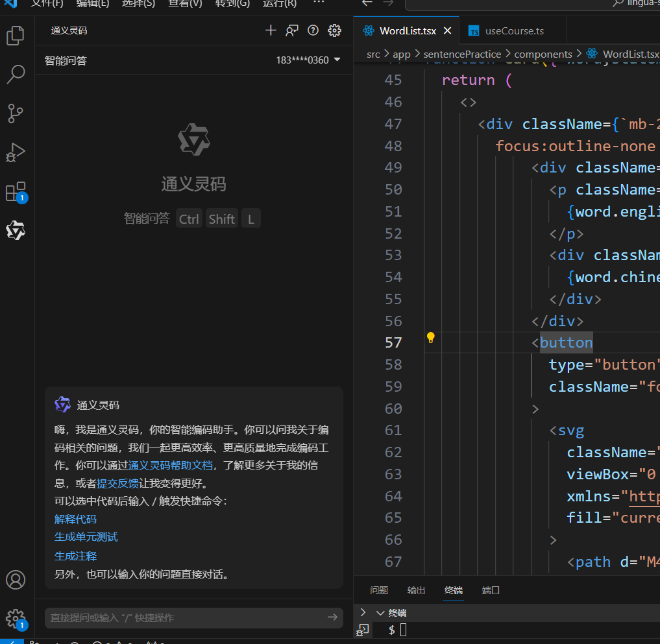This screenshot has width=660, height=644.
Task: Click the React icon on WordList.tsx tab
Action: [369, 30]
